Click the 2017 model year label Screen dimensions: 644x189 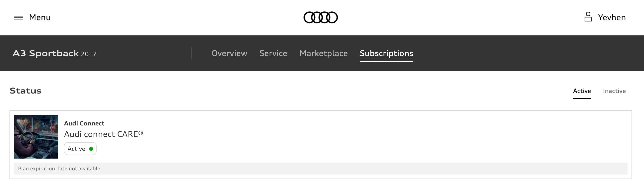tap(89, 54)
